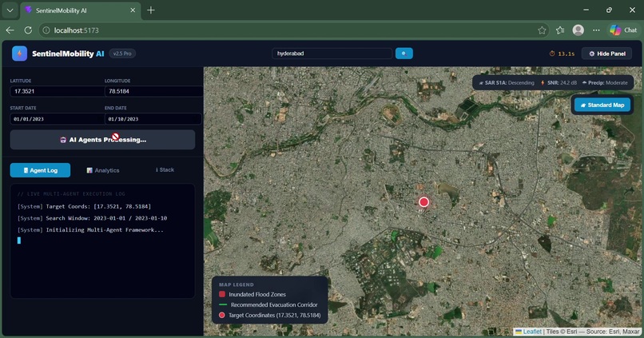Open a new browser tab
The width and height of the screenshot is (644, 338).
pyautogui.click(x=151, y=10)
